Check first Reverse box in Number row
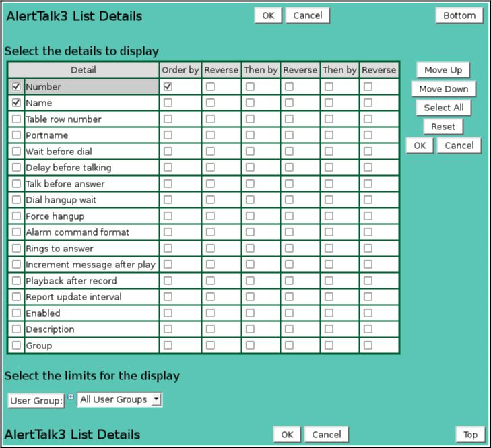Viewport: 491px width, 448px height. 210,86
